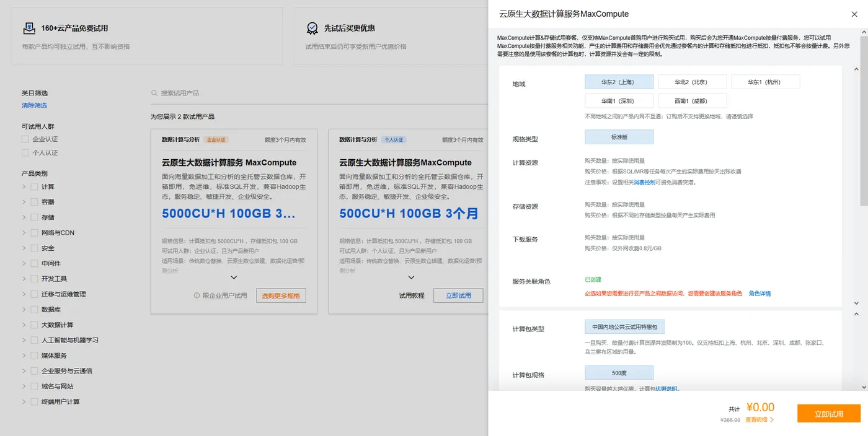Click the info icon beside 限企业用户试用
Screen dimensions: 868x436
click(197, 295)
